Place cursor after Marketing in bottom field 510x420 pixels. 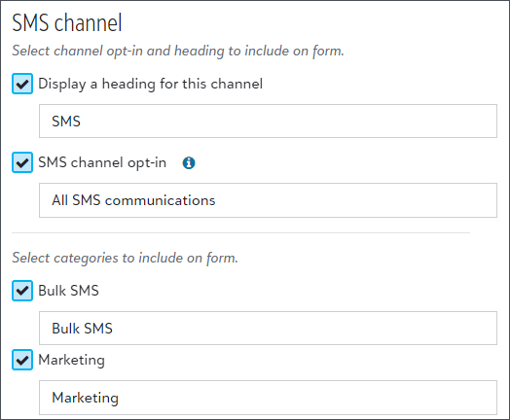click(120, 398)
